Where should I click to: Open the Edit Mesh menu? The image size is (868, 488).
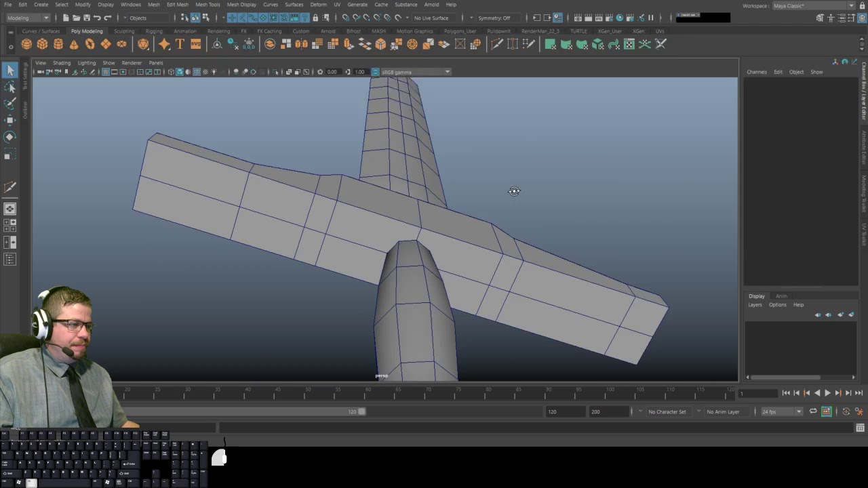[x=178, y=5]
